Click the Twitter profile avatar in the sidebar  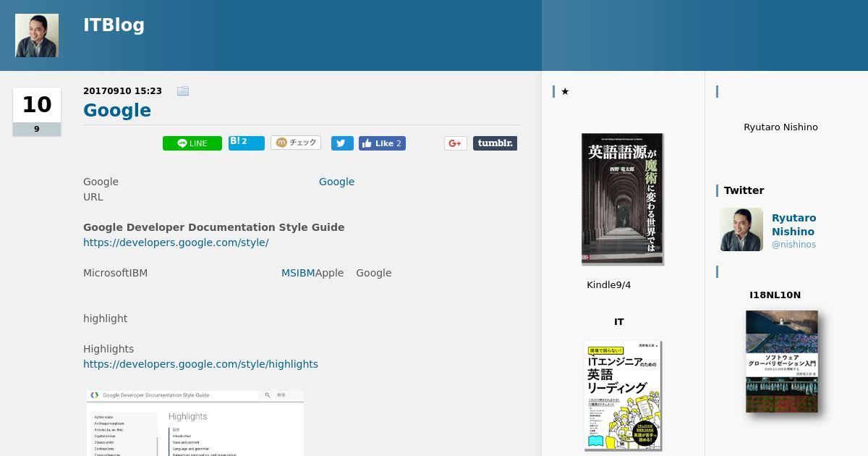pos(741,229)
